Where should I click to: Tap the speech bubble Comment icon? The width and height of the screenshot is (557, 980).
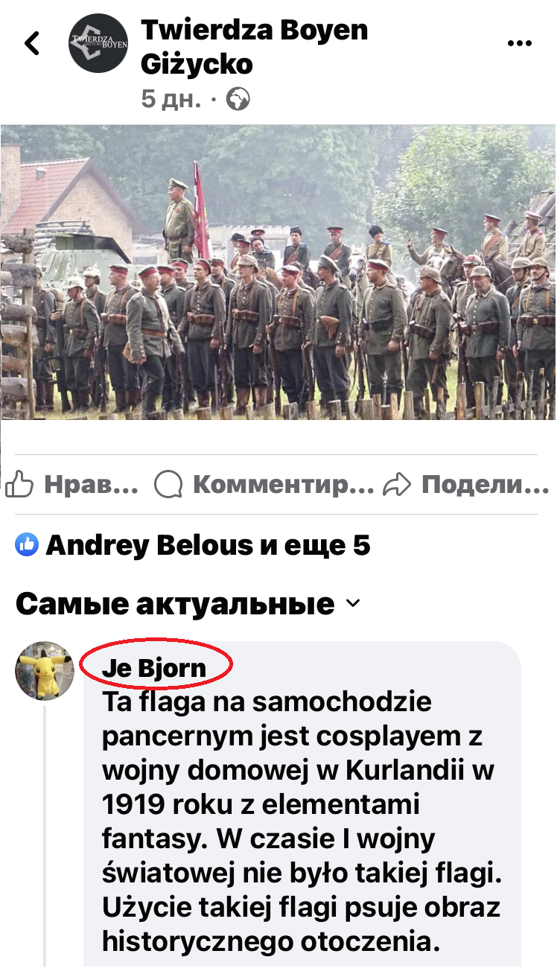pos(168,486)
